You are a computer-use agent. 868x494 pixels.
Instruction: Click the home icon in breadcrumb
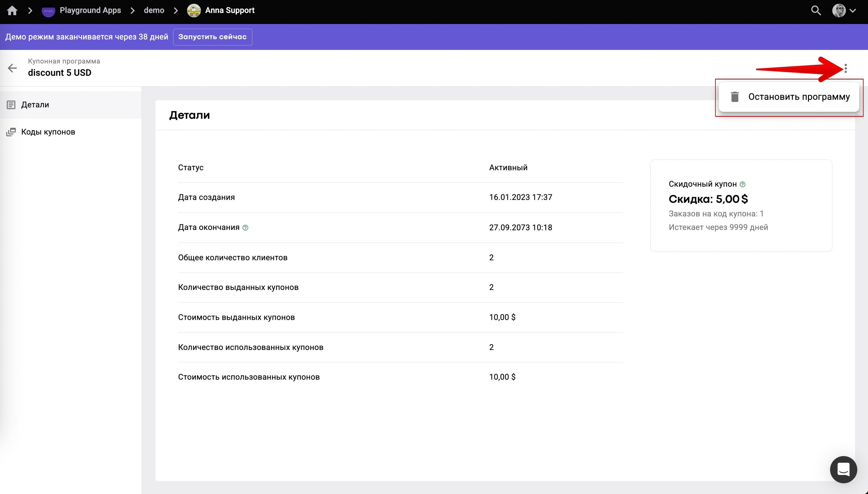coord(12,10)
